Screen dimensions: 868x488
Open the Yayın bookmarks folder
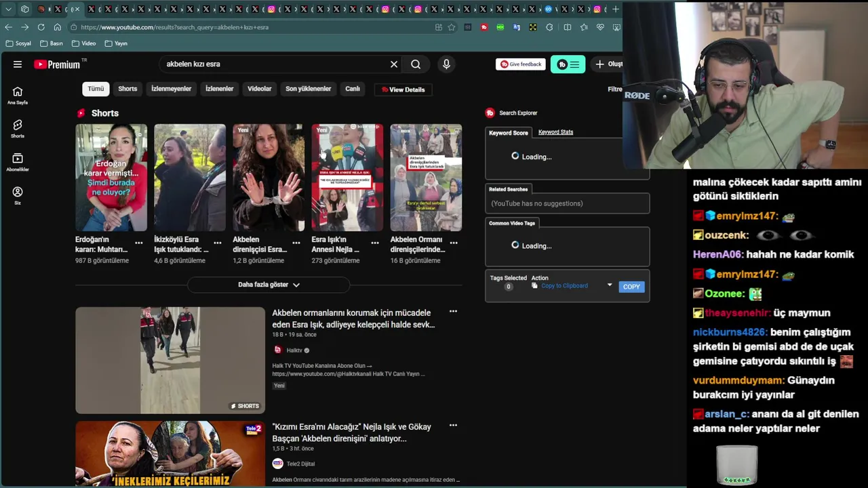point(116,43)
